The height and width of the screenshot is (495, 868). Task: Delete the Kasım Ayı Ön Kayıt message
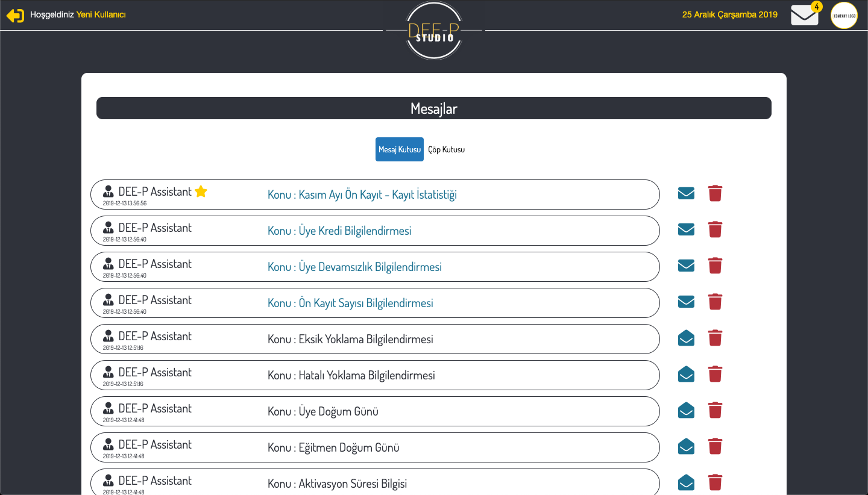point(715,193)
